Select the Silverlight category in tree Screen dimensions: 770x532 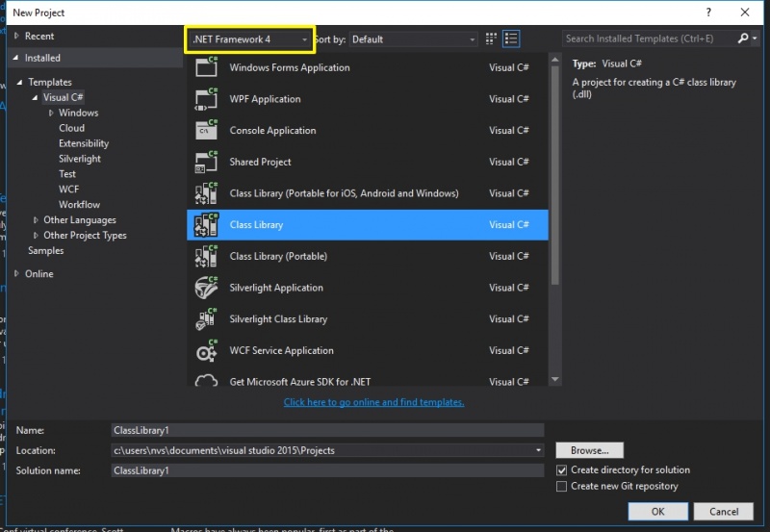[80, 159]
